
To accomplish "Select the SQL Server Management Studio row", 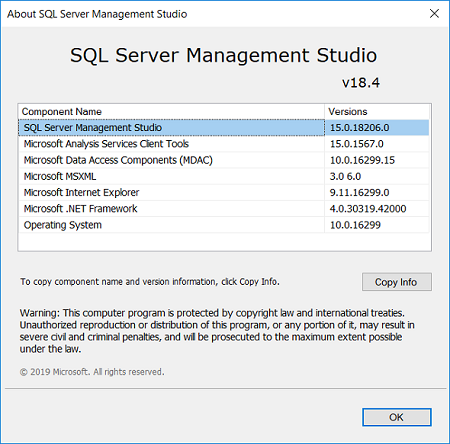I will 224,128.
